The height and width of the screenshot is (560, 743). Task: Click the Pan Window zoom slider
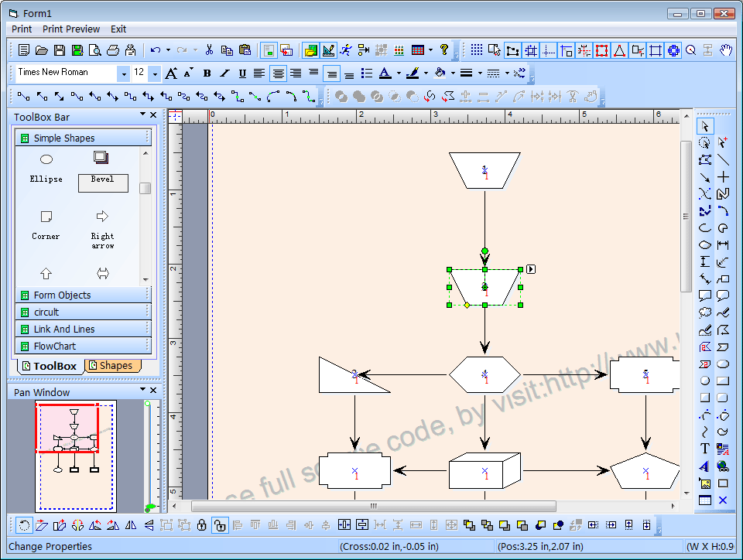tap(149, 456)
